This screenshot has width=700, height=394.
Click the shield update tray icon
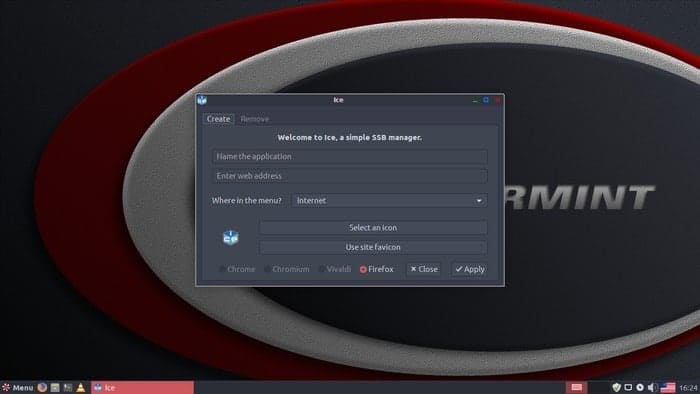point(617,387)
